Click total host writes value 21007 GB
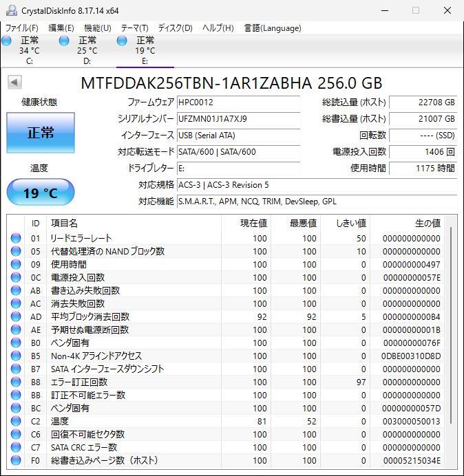 click(423, 119)
